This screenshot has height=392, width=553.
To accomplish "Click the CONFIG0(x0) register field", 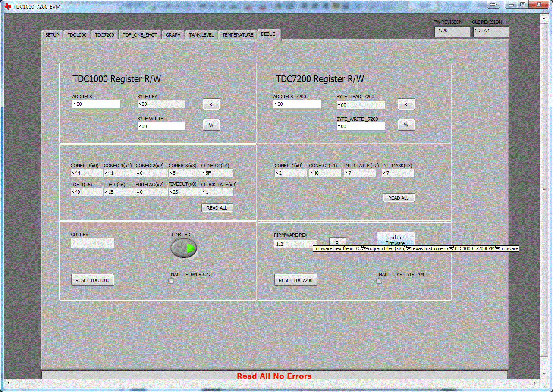I will (87, 173).
